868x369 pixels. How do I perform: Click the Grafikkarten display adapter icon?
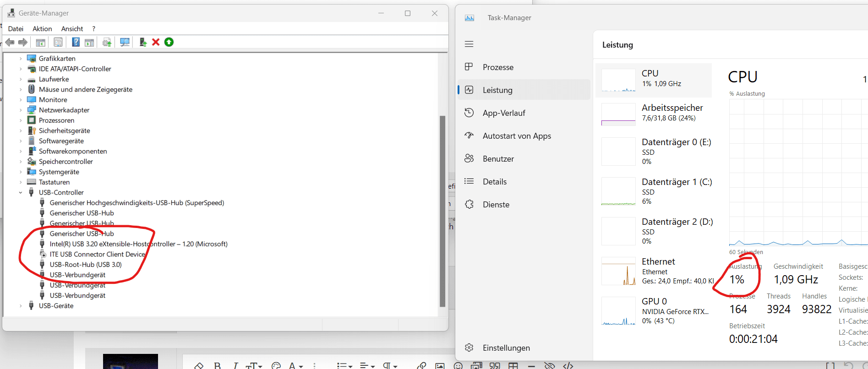[32, 58]
